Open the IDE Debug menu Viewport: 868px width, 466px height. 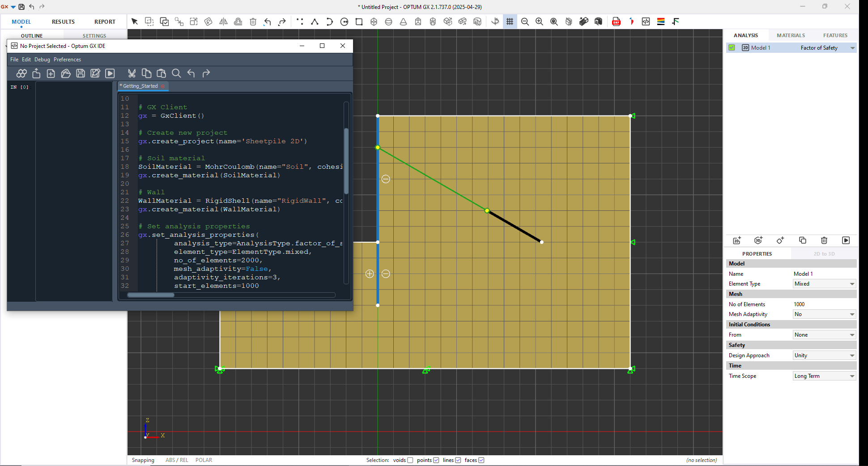point(42,60)
